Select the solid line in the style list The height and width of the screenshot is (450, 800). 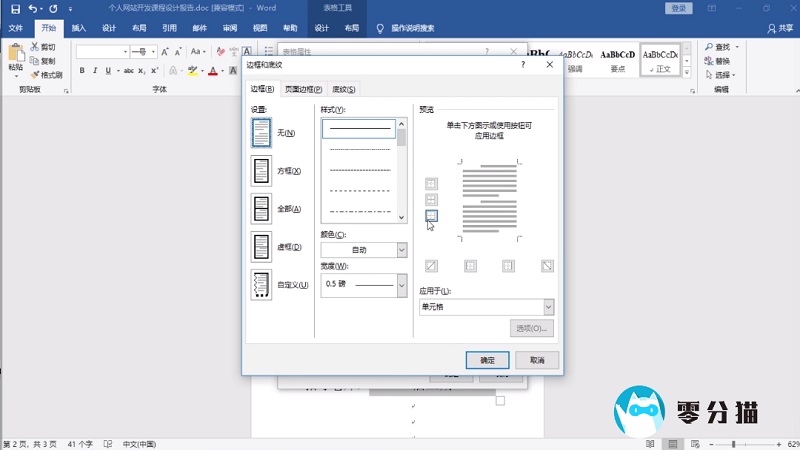[359, 129]
